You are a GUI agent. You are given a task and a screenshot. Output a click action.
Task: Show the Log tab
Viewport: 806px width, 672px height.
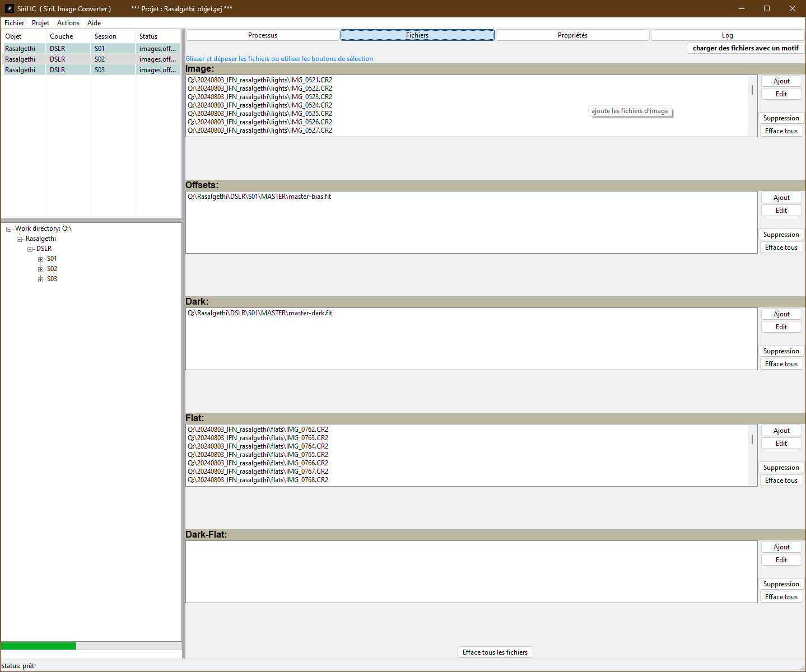click(728, 35)
